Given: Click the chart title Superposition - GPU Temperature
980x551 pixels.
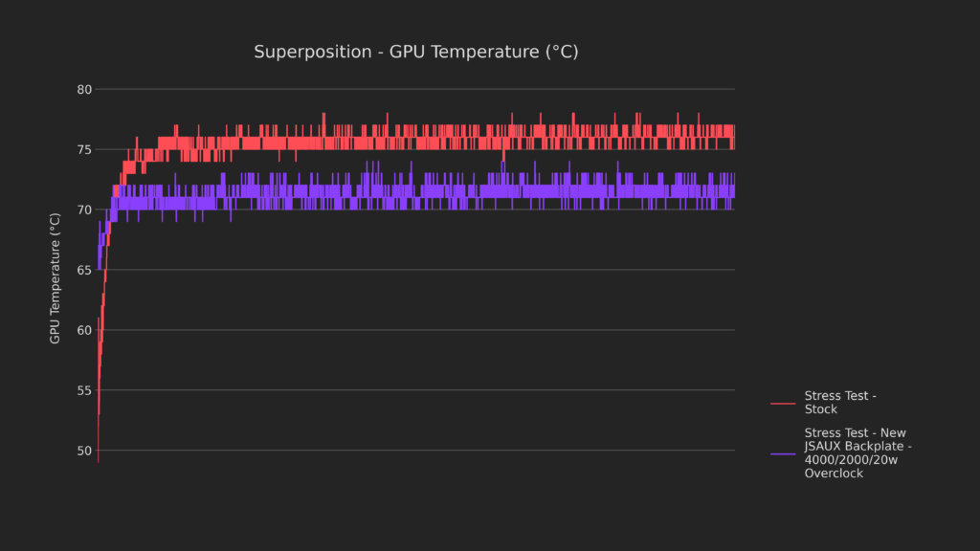Looking at the screenshot, I should point(415,52).
